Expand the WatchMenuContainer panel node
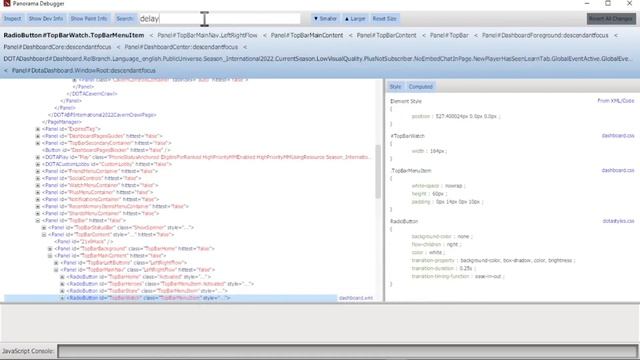 pyautogui.click(x=38, y=185)
